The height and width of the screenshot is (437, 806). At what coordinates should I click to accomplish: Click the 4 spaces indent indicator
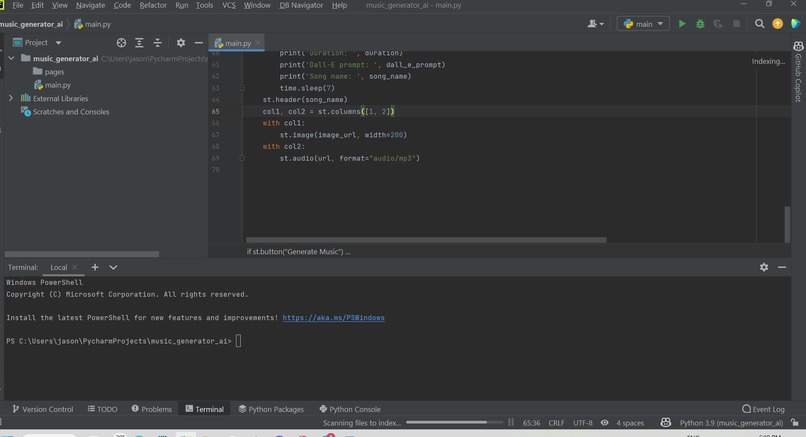pos(630,423)
